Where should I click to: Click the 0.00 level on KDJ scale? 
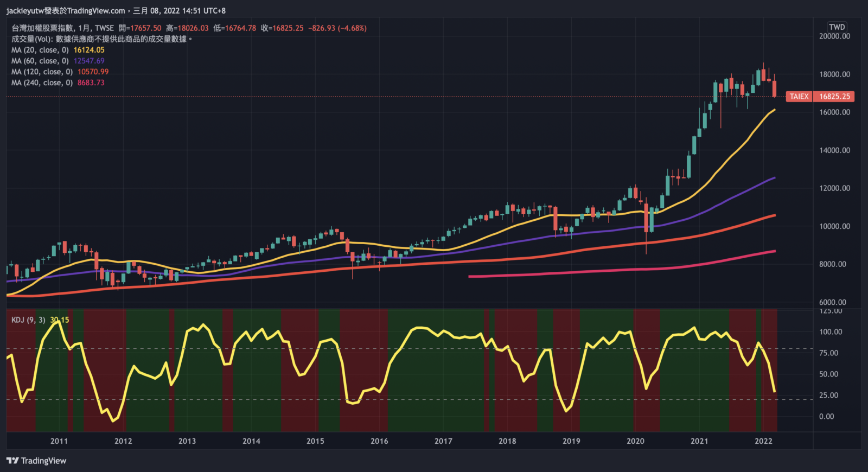(x=826, y=416)
